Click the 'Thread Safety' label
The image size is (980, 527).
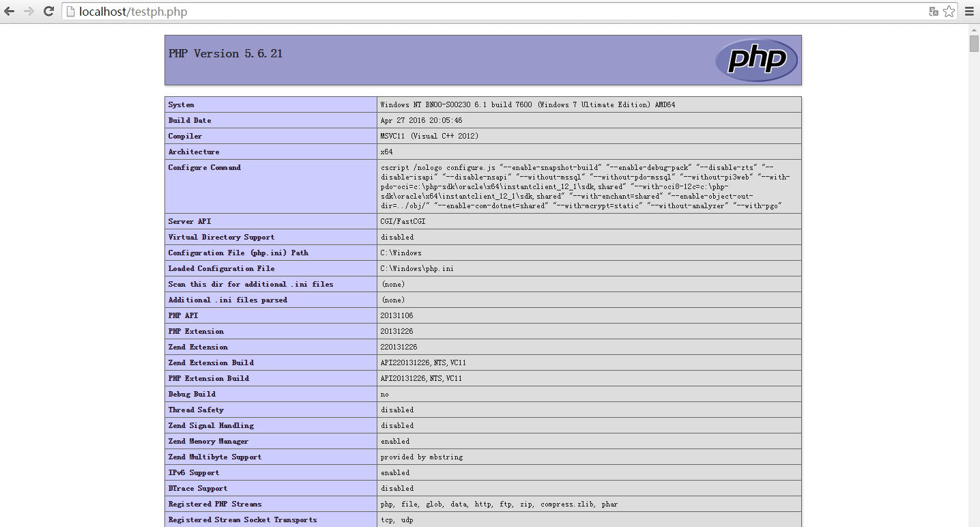pyautogui.click(x=196, y=410)
